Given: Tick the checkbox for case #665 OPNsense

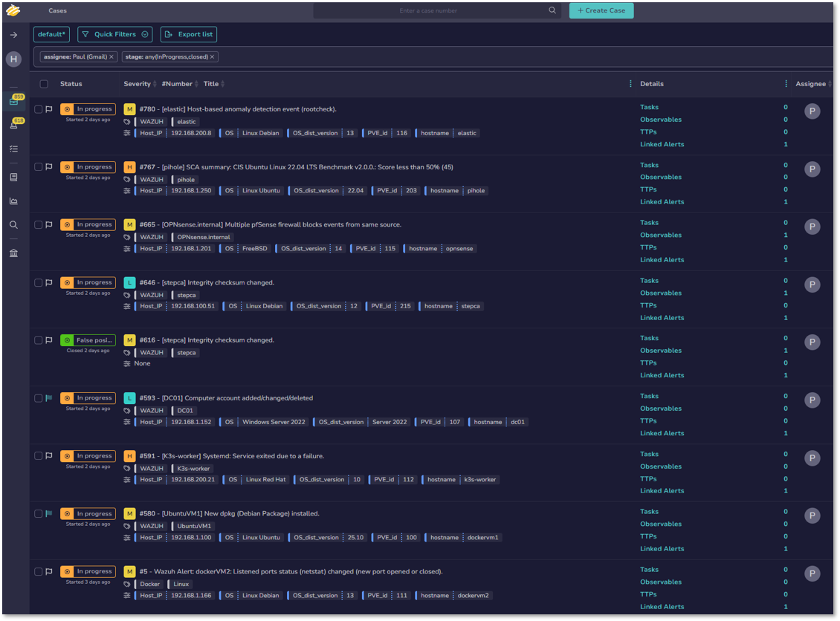Looking at the screenshot, I should [x=38, y=224].
